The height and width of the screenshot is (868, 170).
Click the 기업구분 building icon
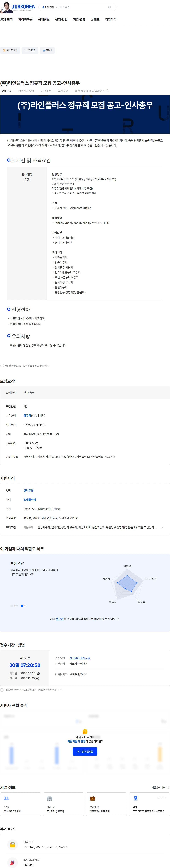click(49, 798)
